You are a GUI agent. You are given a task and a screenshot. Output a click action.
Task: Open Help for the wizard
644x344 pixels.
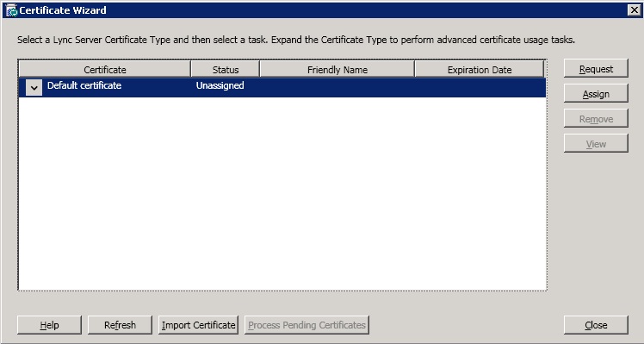[49, 325]
